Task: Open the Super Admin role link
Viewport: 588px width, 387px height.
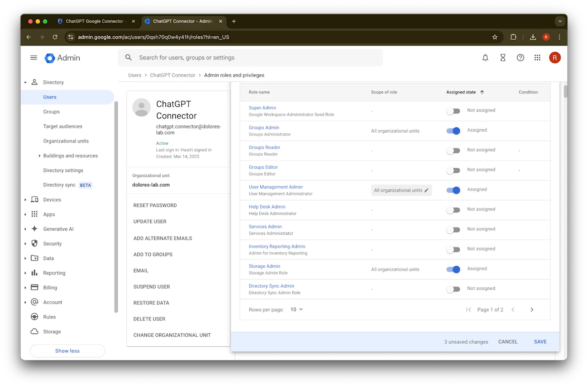Action: (x=262, y=108)
